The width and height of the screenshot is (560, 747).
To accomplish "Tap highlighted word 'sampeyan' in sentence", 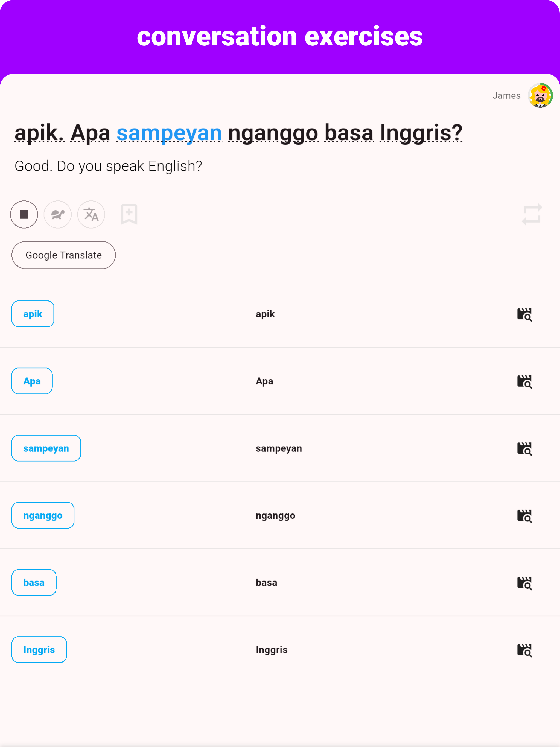I will coord(169,133).
